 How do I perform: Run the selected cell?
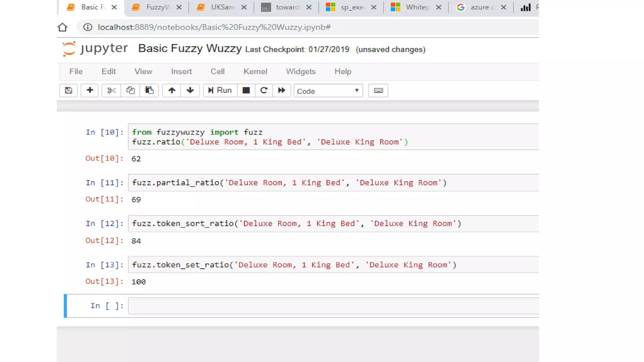click(x=220, y=90)
